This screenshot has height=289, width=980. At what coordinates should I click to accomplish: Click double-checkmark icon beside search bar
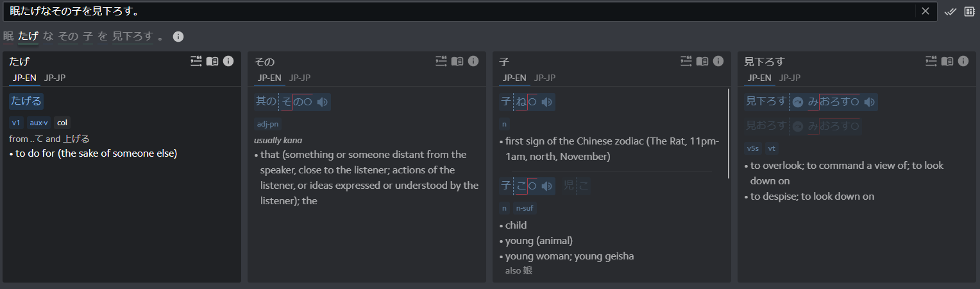(950, 11)
